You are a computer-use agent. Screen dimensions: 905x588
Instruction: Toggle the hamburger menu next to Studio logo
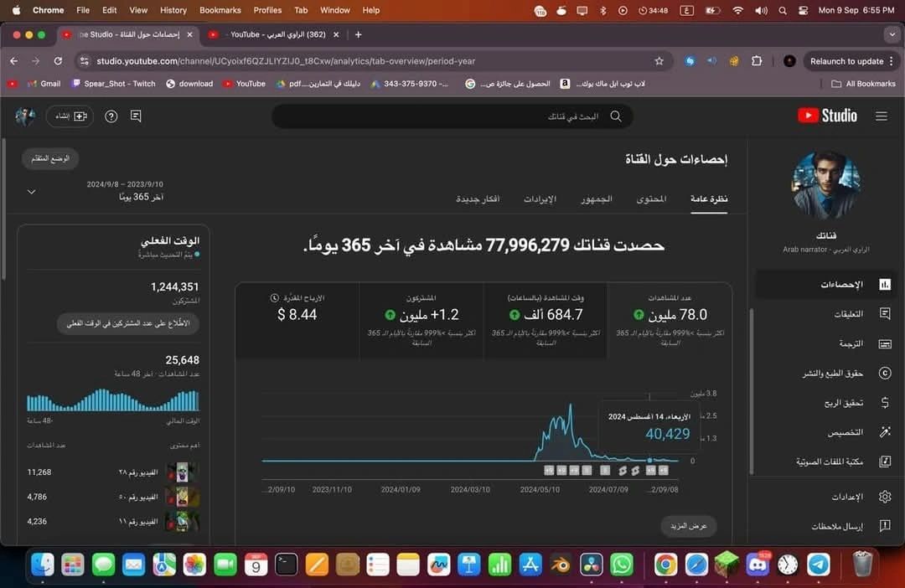click(x=881, y=116)
